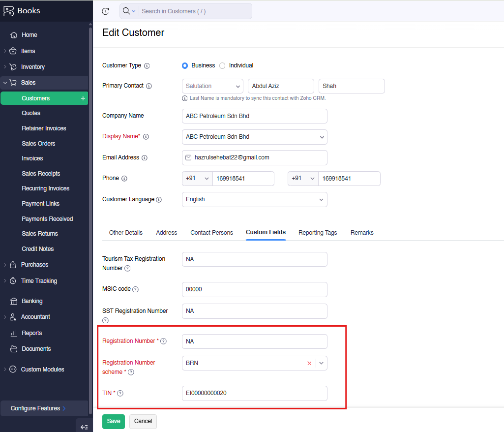Switch to Other Details tab
504x432 pixels.
[126, 233]
